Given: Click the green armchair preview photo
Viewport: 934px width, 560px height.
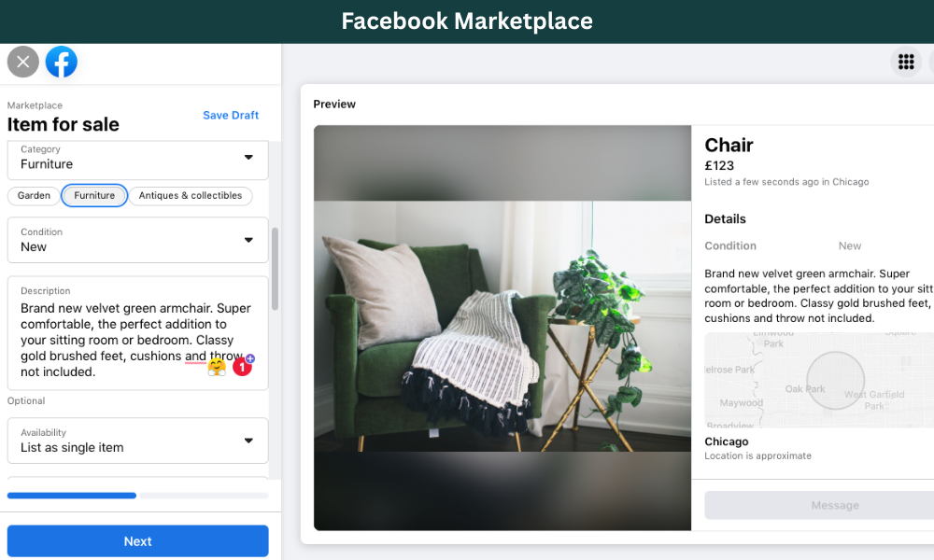Looking at the screenshot, I should 502,328.
